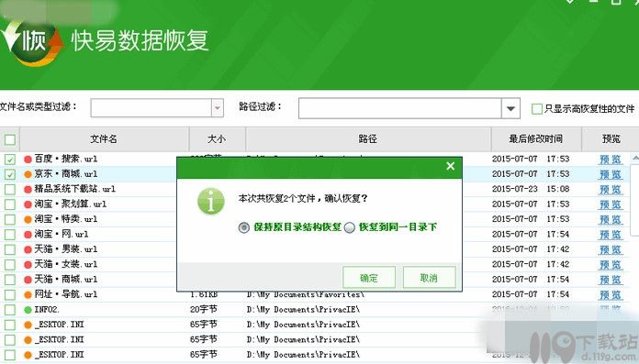This screenshot has height=364, width=639.
Task: Open 预览 link for 京东·商城.url row
Action: pos(611,174)
